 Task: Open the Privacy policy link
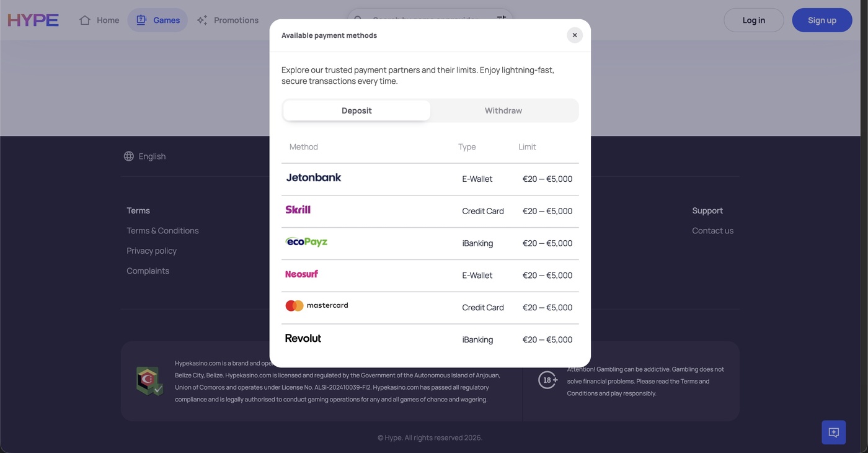click(x=152, y=251)
